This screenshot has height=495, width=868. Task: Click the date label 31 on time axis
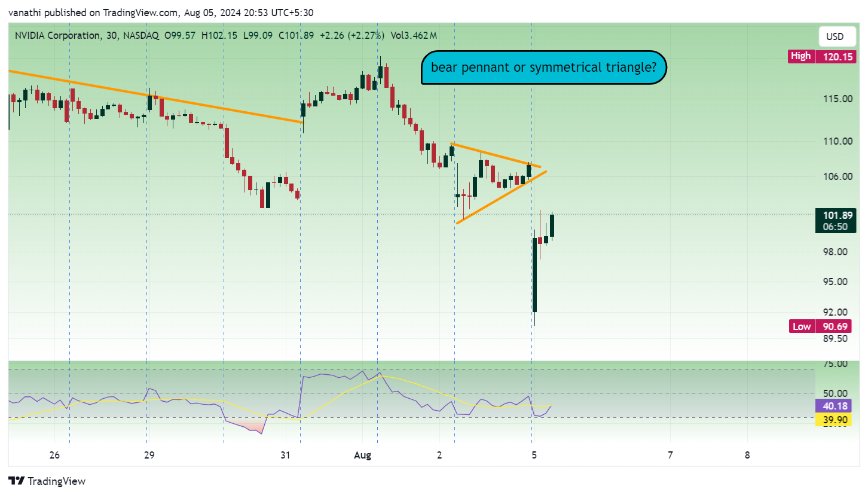click(x=285, y=455)
